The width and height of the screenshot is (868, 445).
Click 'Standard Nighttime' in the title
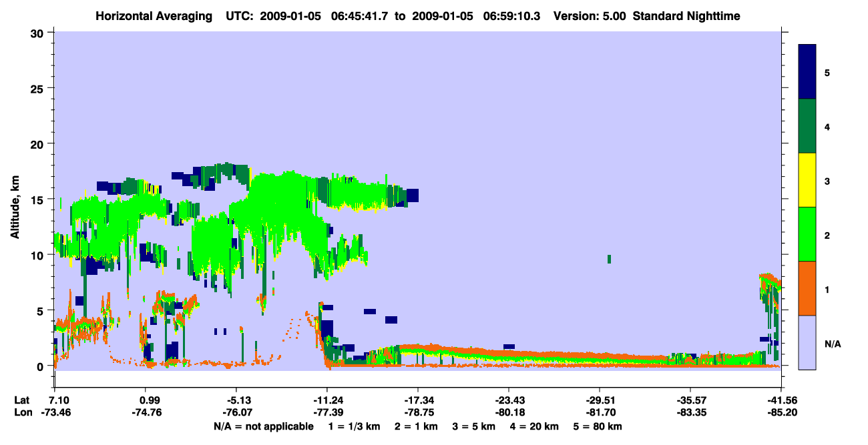coord(686,16)
